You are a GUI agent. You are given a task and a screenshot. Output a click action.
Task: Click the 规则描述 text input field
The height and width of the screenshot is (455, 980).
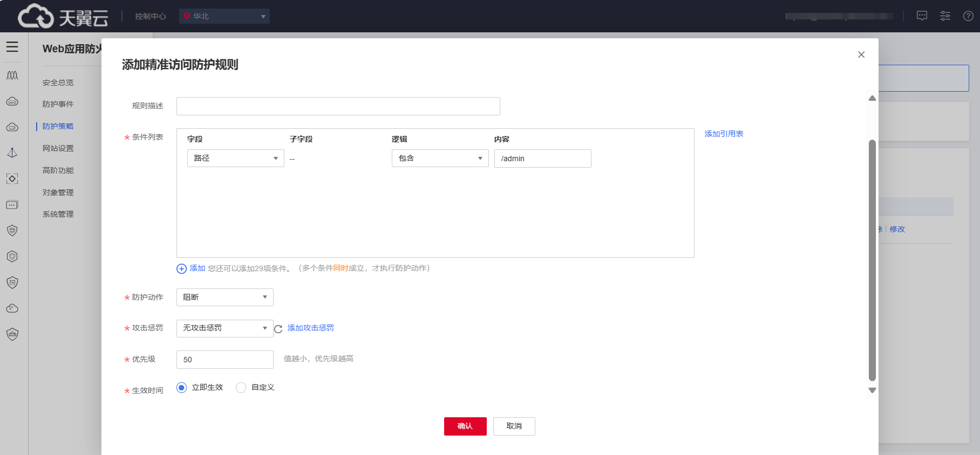click(338, 106)
